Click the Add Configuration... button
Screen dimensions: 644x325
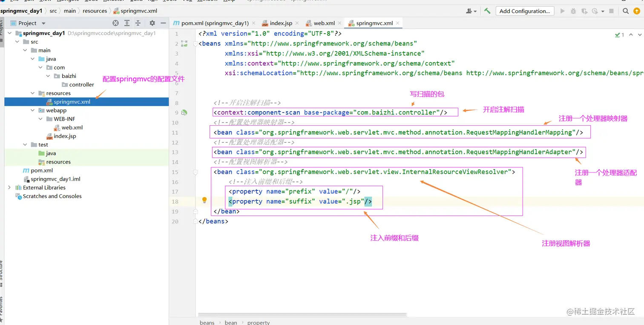point(524,11)
